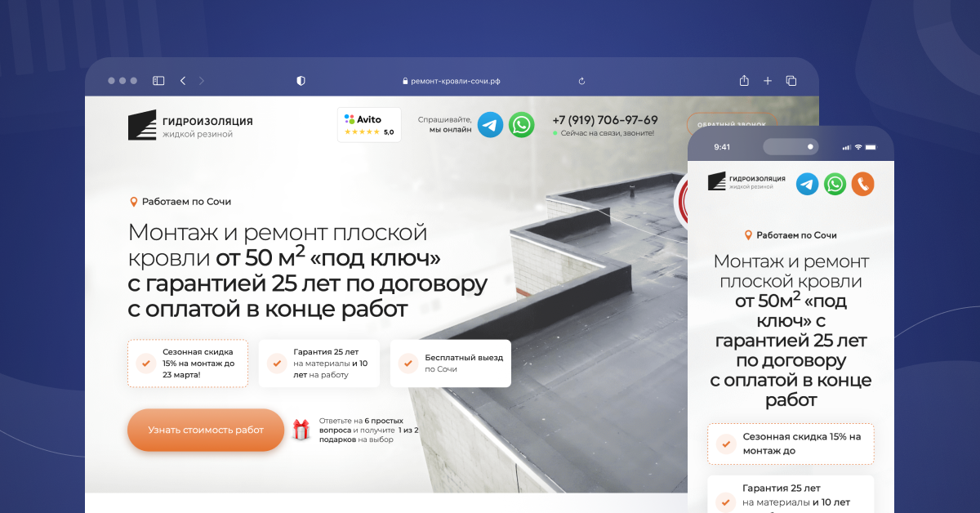Tap the WhatsApp icon in mobile header
The height and width of the screenshot is (513, 980).
[x=835, y=184]
